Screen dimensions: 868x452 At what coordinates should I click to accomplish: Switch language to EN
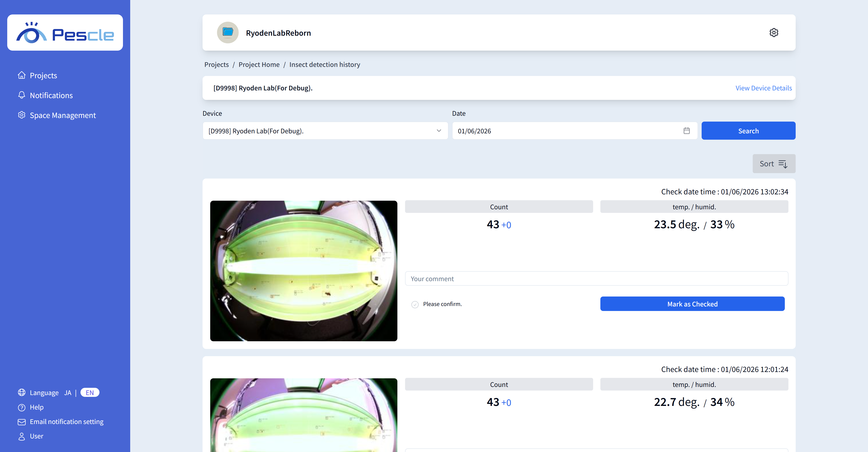coord(90,393)
